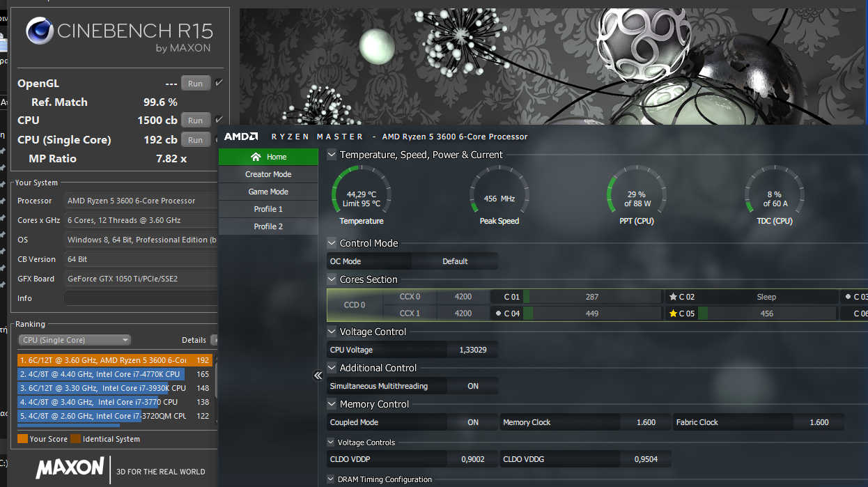Select the Intel Core i7-3770 ranking row
This screenshot has width=868, height=487.
115,402
